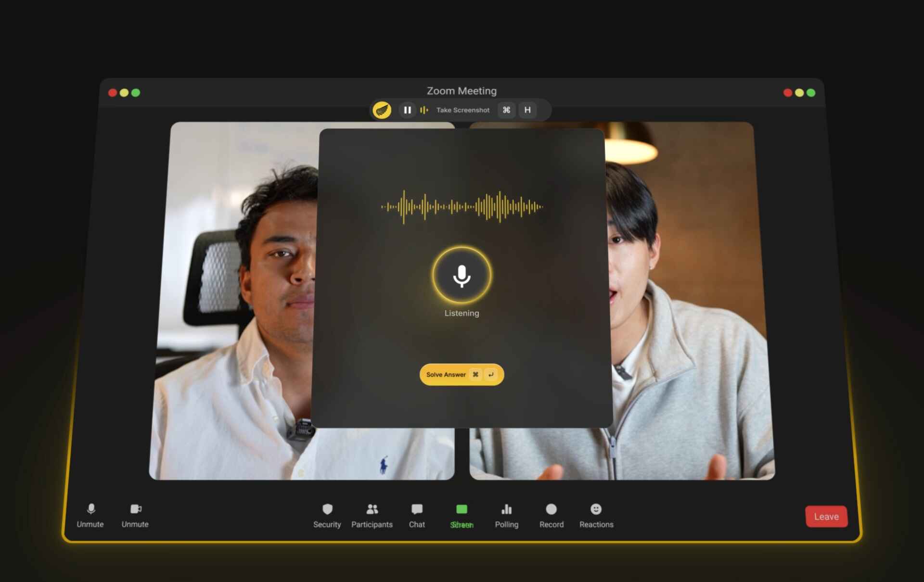
Task: Click the green window button at top-left
Action: coord(136,93)
